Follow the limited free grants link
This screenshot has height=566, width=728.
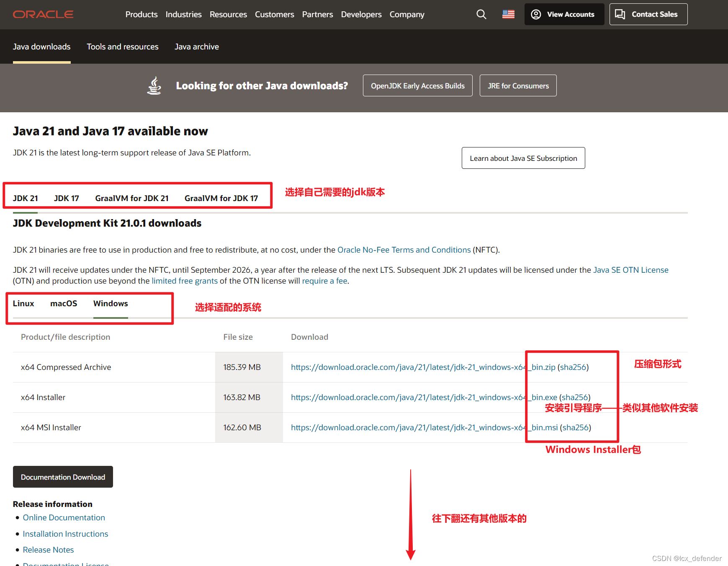(x=185, y=281)
